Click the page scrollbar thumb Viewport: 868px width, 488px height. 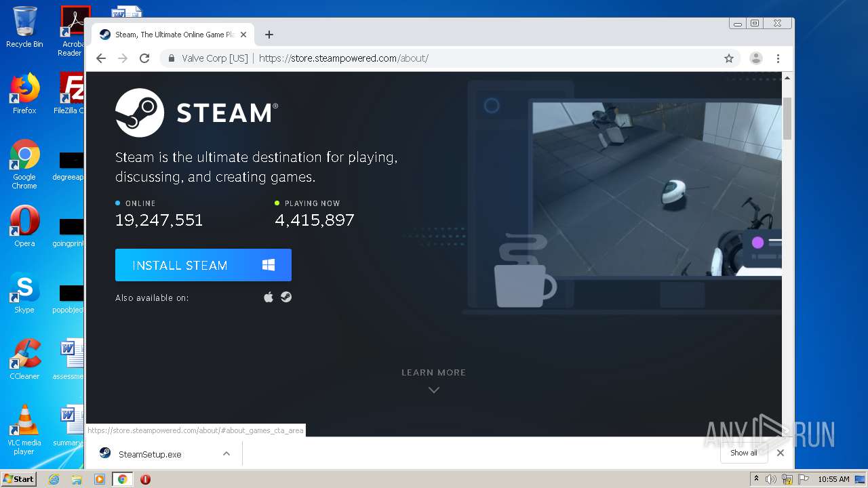pos(787,119)
